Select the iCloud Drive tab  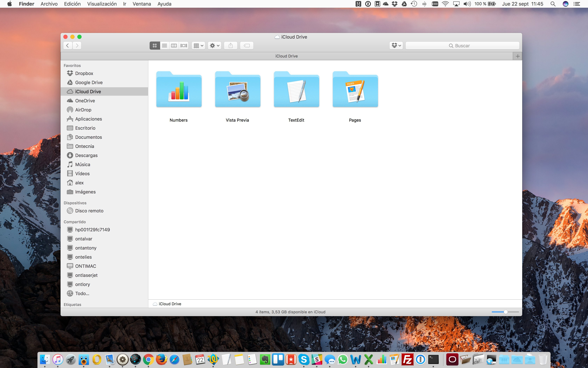287,56
